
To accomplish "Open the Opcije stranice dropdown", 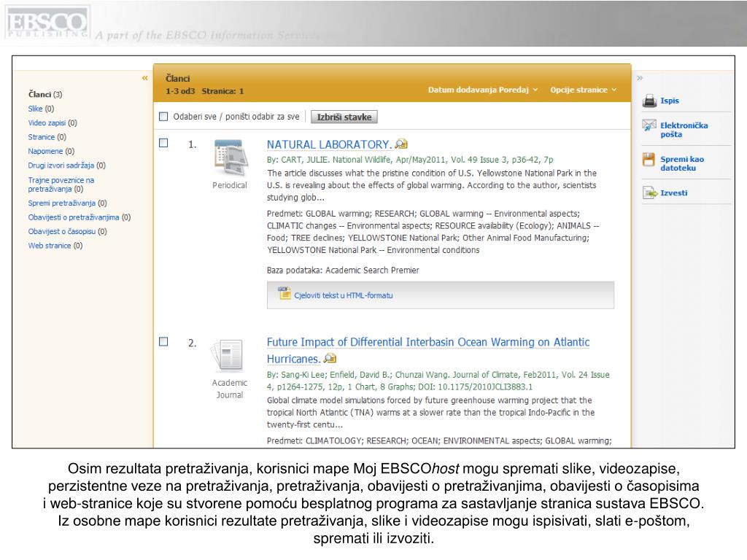I will (x=583, y=90).
